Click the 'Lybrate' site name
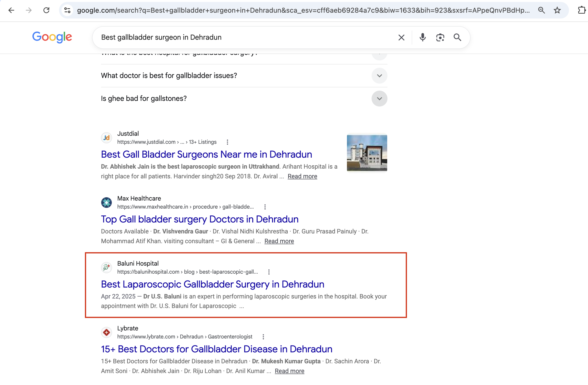Screen dimensions: 588x385 point(128,328)
